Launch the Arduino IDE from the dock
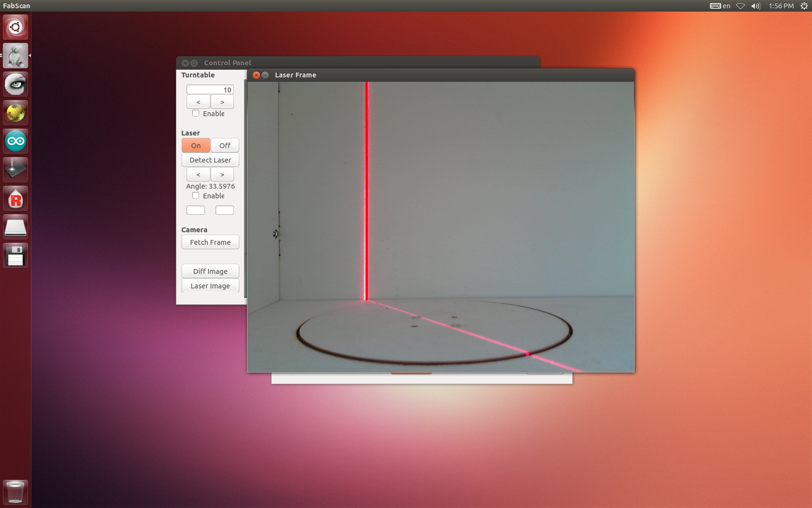The image size is (812, 508). click(15, 141)
